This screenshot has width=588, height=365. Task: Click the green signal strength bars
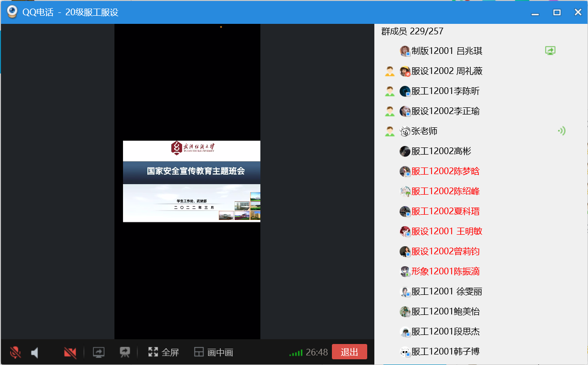(x=296, y=353)
